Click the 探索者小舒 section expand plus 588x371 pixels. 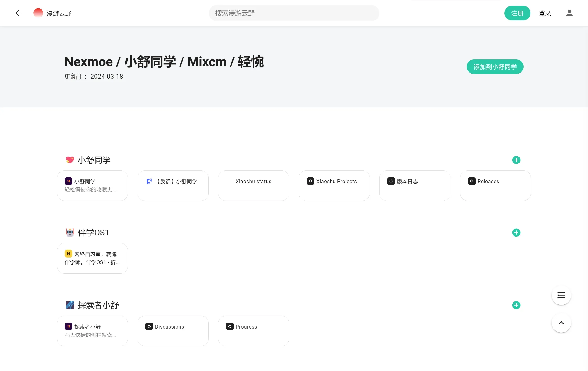516,305
